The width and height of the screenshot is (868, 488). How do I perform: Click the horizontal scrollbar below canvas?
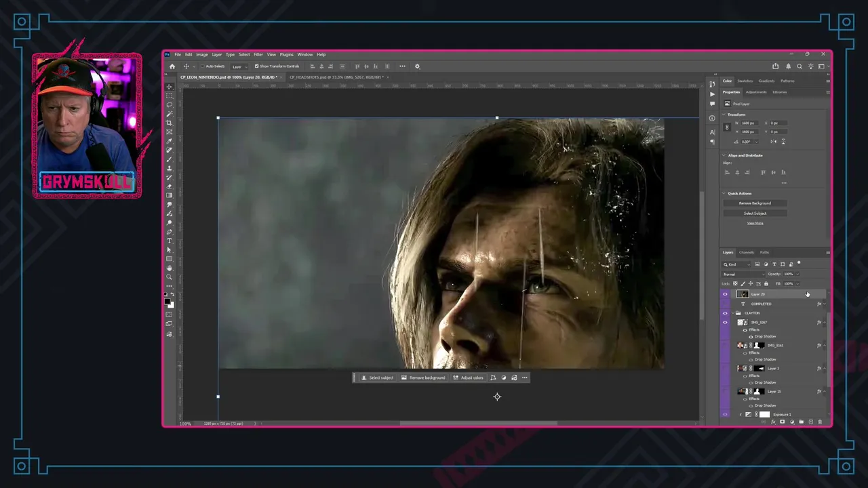click(478, 424)
